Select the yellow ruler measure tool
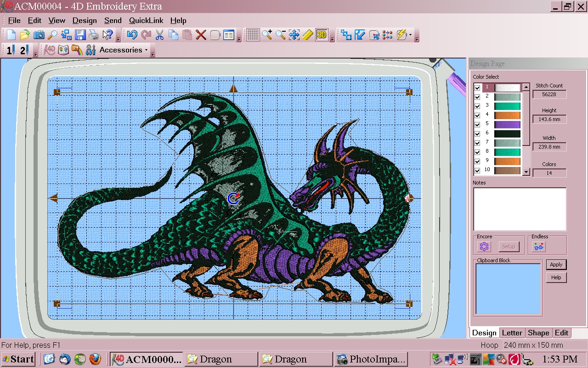Image resolution: width=588 pixels, height=368 pixels. click(308, 35)
